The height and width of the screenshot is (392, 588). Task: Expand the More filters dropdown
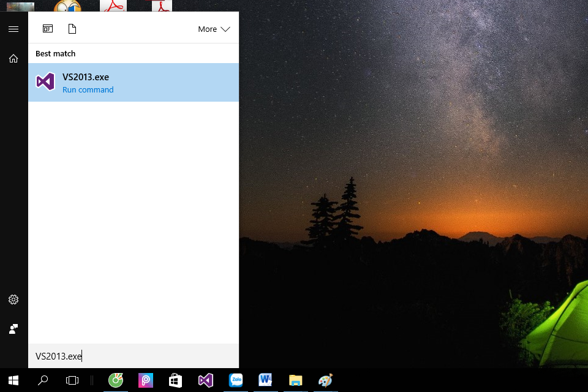pos(214,29)
